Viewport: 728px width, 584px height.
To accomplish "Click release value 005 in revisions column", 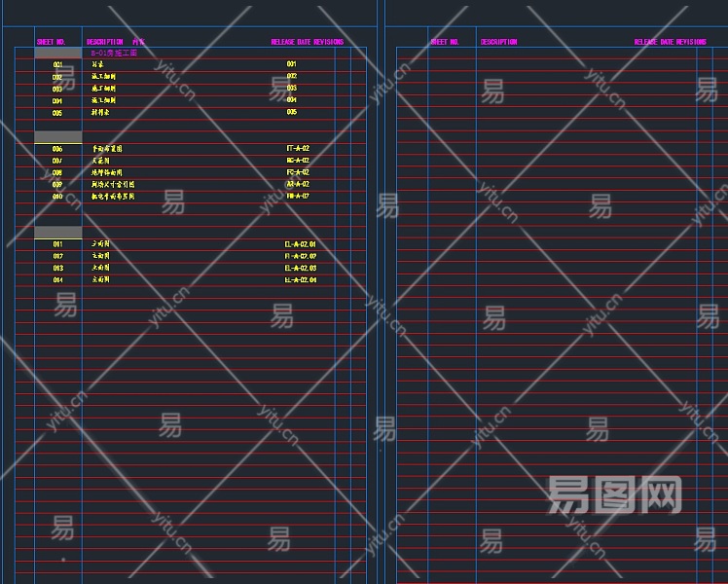I will pos(292,112).
